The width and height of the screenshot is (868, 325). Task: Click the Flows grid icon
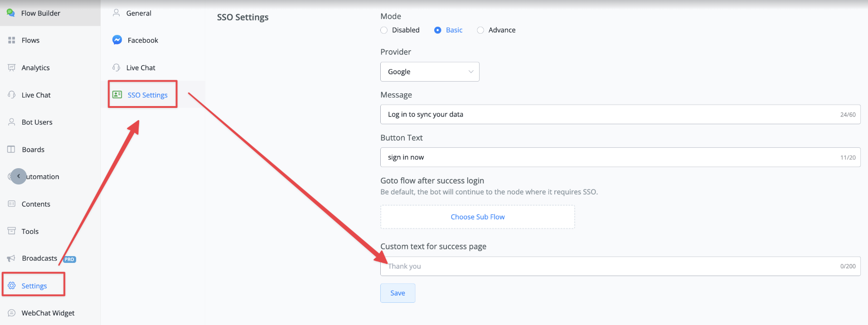[x=12, y=40]
